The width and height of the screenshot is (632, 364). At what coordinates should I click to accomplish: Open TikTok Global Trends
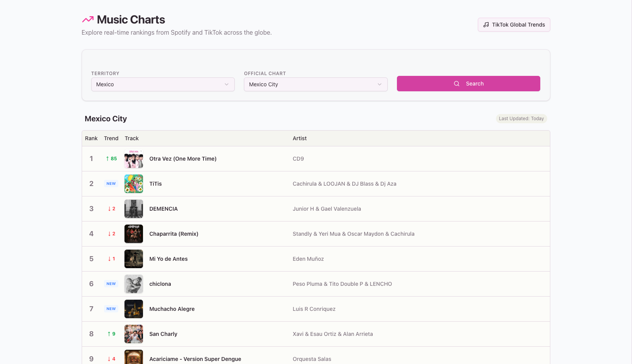(514, 25)
